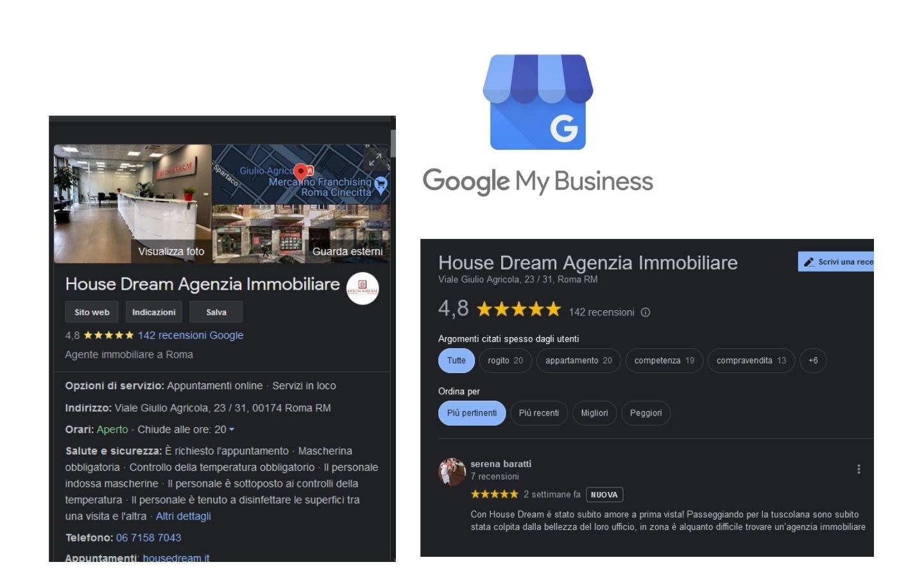Image resolution: width=924 pixels, height=578 pixels.
Task: Click the Sito web button
Action: pyautogui.click(x=92, y=312)
